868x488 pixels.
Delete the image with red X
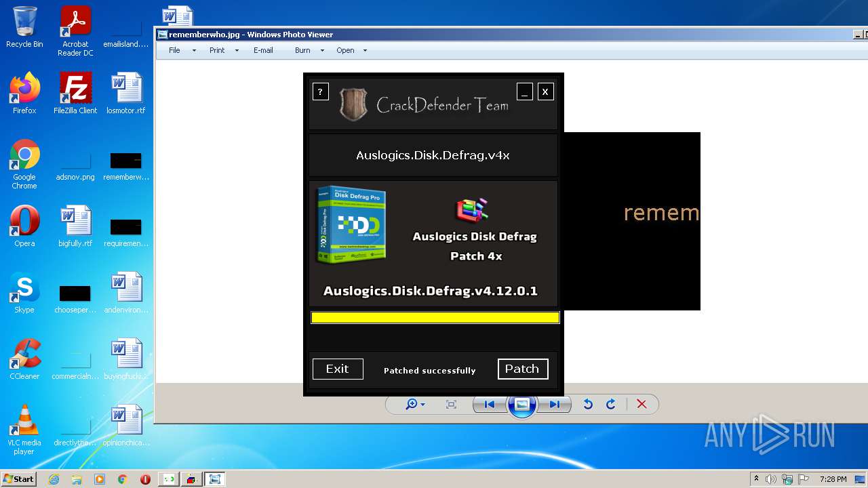[x=642, y=405]
